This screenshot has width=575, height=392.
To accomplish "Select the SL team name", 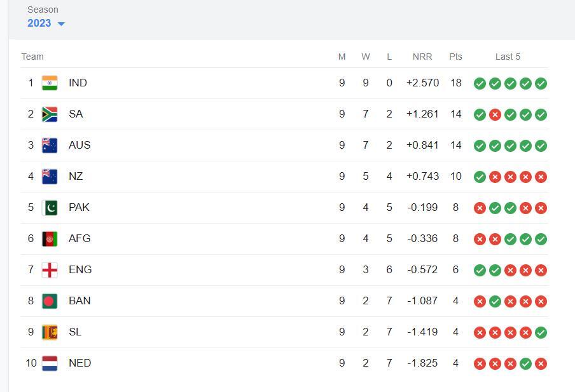I will (x=75, y=332).
